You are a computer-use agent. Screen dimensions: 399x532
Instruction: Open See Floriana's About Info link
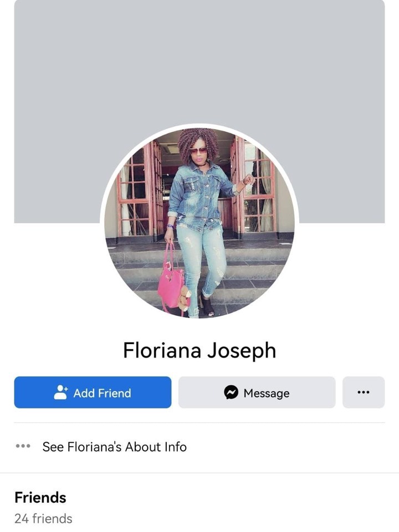tap(114, 447)
